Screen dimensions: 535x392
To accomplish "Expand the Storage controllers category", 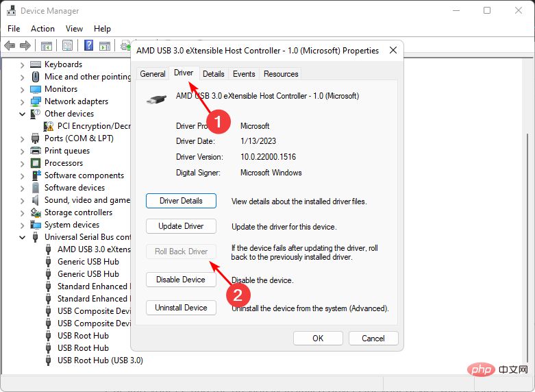I will point(23,212).
